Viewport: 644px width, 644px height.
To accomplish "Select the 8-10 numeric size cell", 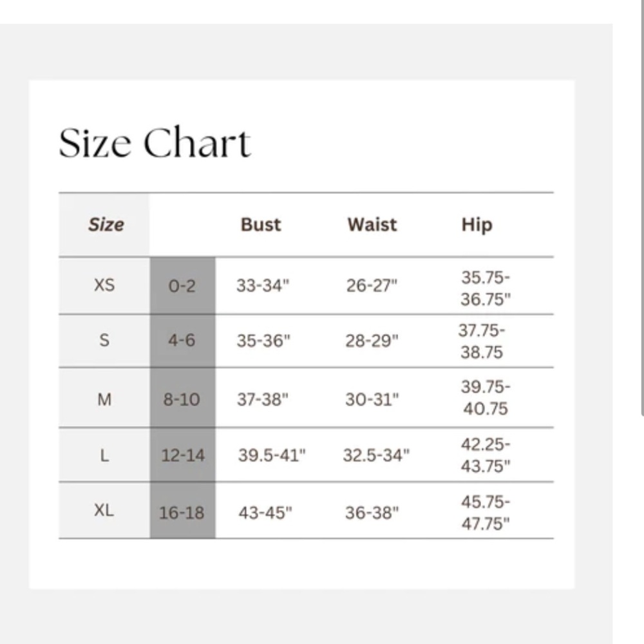I will pyautogui.click(x=182, y=398).
